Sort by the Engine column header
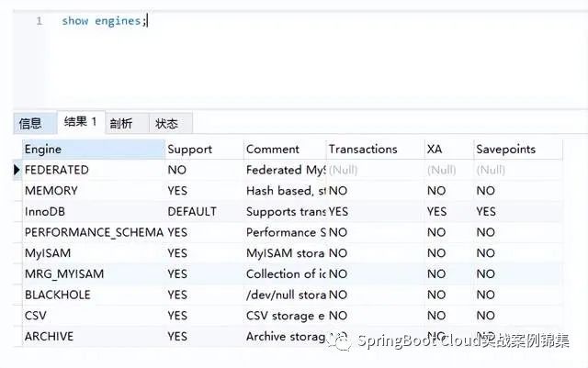Screen dimensions: 588x368 click(92, 149)
